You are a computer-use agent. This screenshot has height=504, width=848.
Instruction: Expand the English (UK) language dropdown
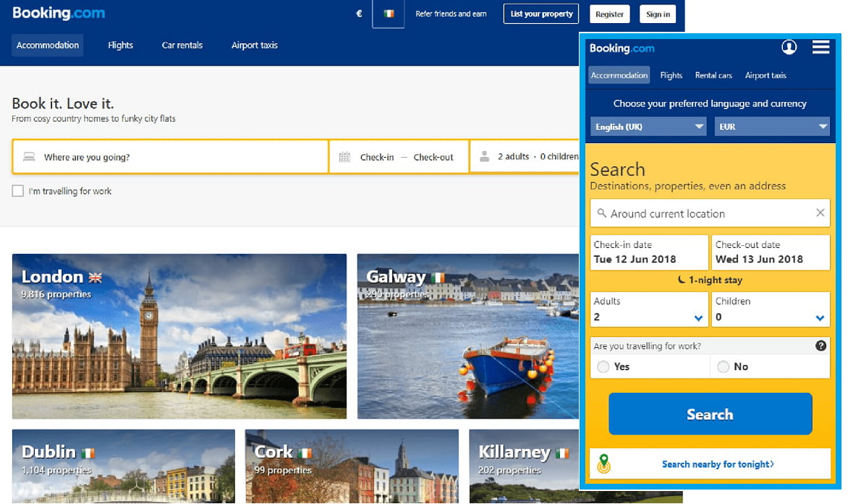(648, 127)
